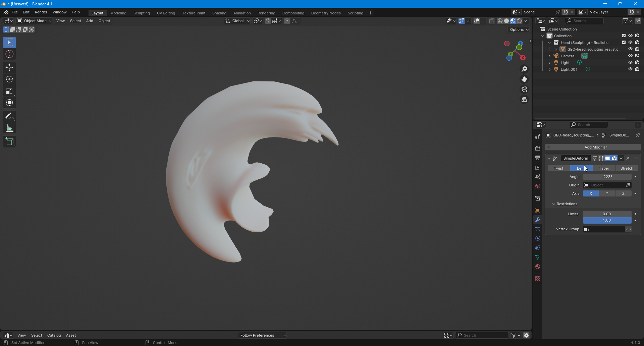Switch to the Sculpting workspace tab

click(142, 13)
